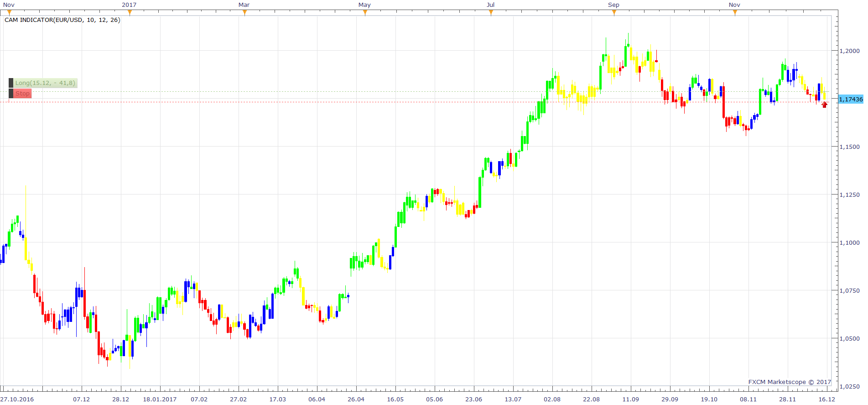Click the 2017 year label on the top axis
The width and height of the screenshot is (868, 405).
(129, 5)
